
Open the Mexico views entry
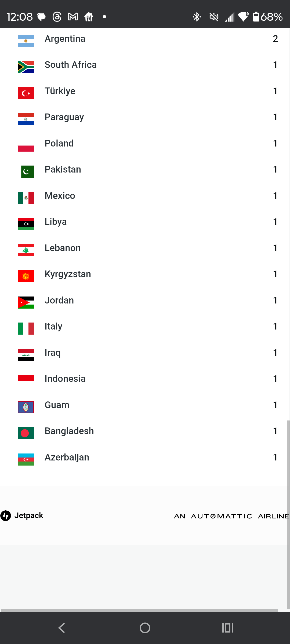[x=145, y=196]
